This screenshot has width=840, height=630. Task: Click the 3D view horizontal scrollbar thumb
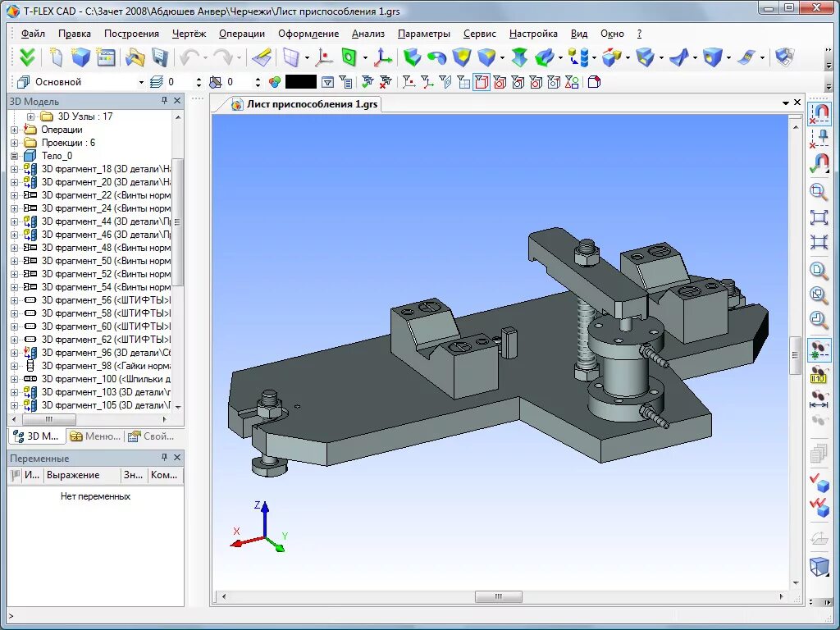point(498,596)
